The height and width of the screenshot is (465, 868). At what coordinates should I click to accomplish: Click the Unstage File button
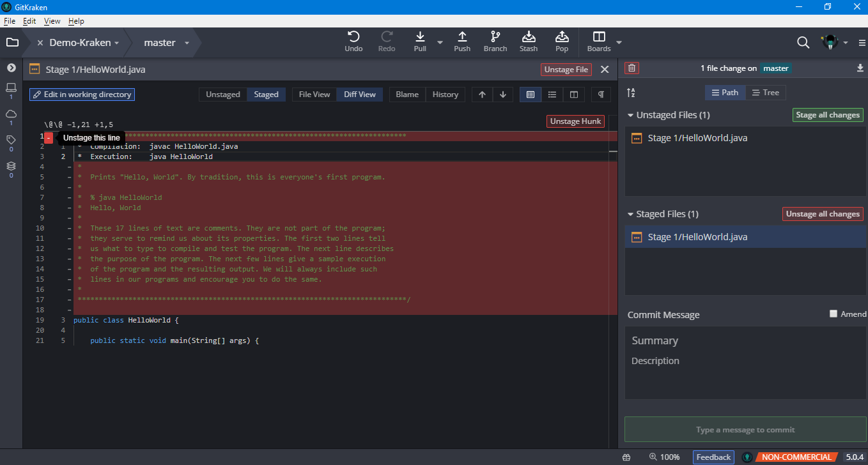click(x=566, y=70)
